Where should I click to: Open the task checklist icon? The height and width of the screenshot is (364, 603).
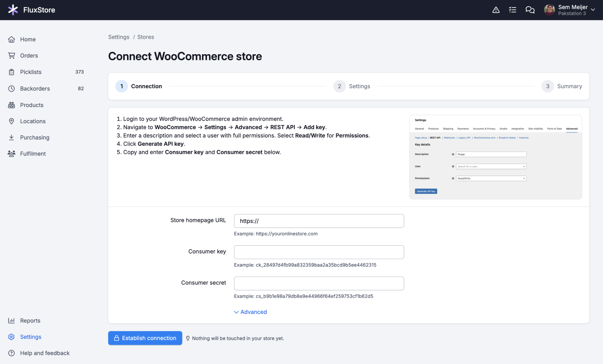513,10
